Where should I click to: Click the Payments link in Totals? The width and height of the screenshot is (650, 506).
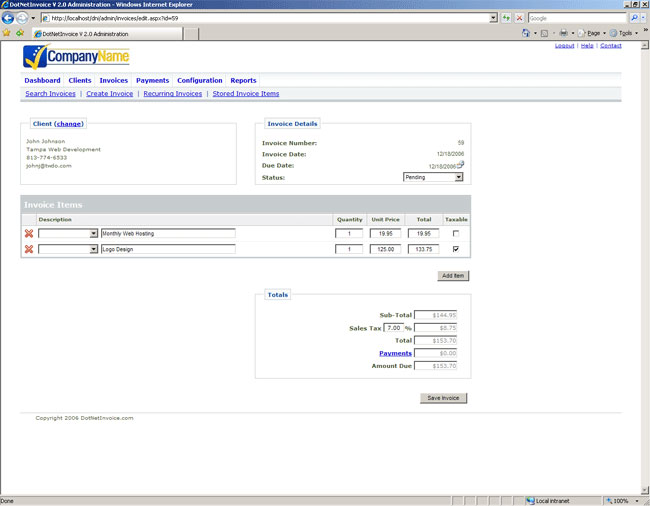395,353
